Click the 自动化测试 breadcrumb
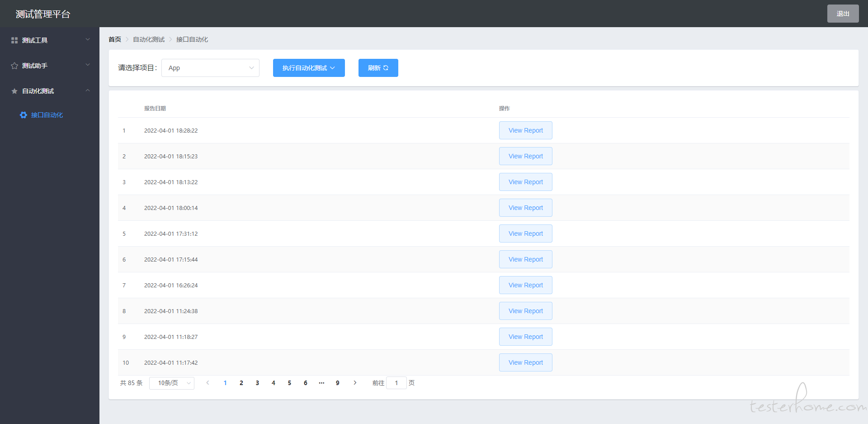 pos(149,39)
